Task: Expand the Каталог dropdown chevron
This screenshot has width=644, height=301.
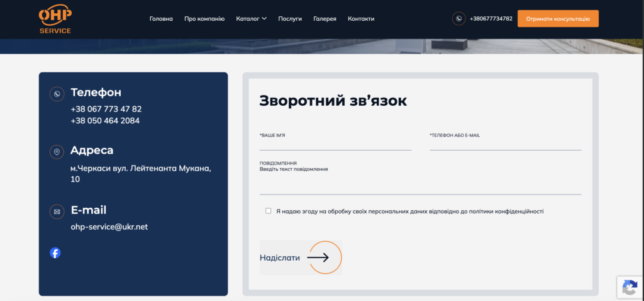Action: (264, 18)
